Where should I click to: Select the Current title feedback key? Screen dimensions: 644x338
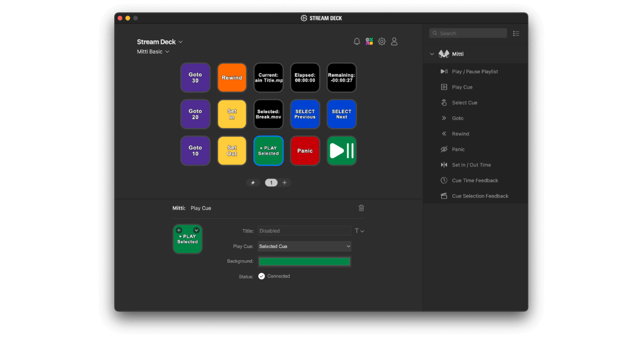pyautogui.click(x=268, y=78)
